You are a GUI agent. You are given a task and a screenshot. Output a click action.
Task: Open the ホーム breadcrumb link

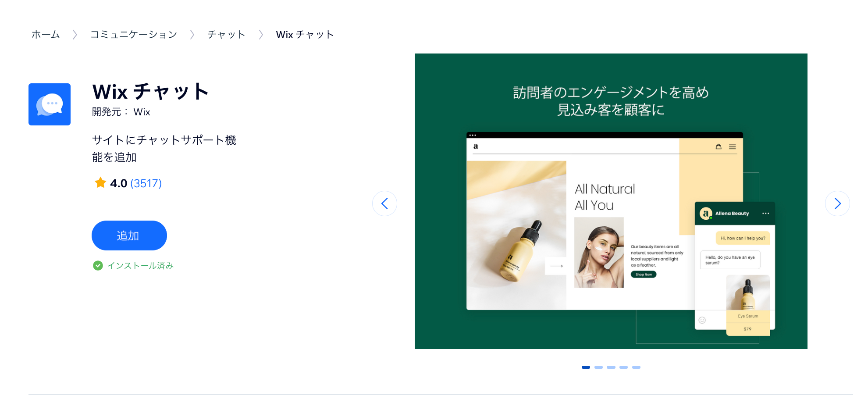coord(46,35)
